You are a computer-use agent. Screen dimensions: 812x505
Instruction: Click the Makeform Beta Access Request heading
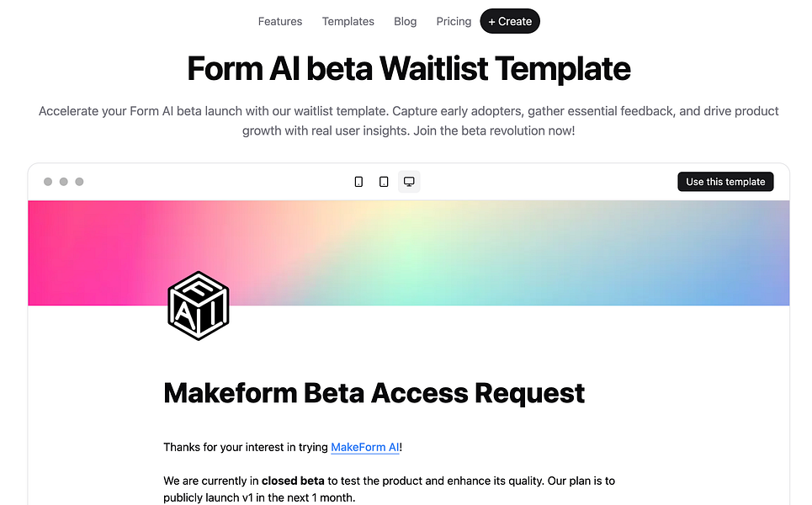point(374,392)
